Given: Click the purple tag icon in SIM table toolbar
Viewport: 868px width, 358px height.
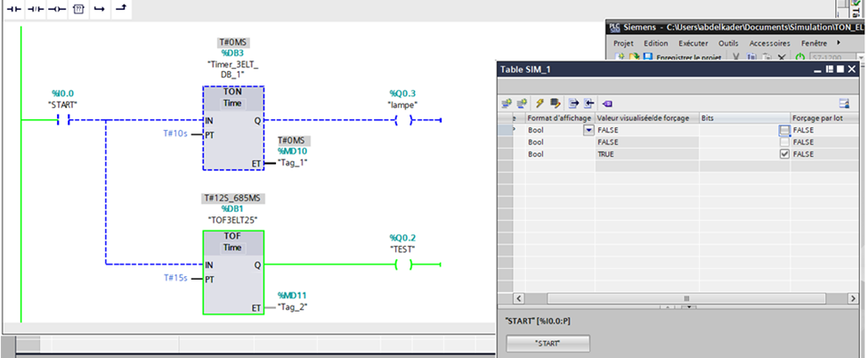Looking at the screenshot, I should [607, 102].
